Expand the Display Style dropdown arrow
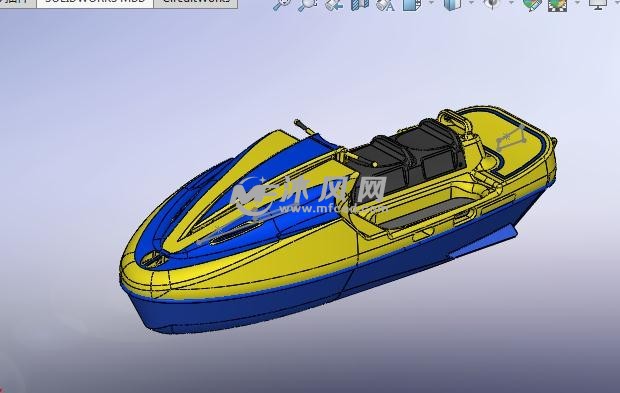620x393 pixels. click(x=471, y=3)
